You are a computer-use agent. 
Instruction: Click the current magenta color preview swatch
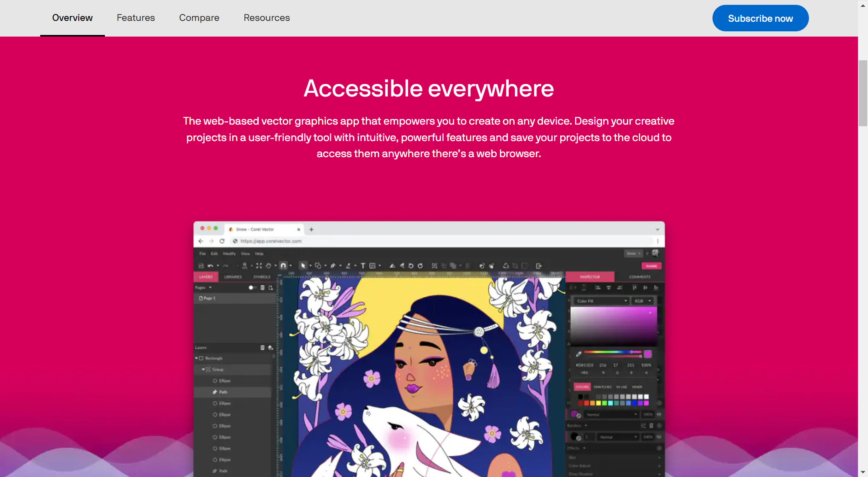click(x=648, y=354)
